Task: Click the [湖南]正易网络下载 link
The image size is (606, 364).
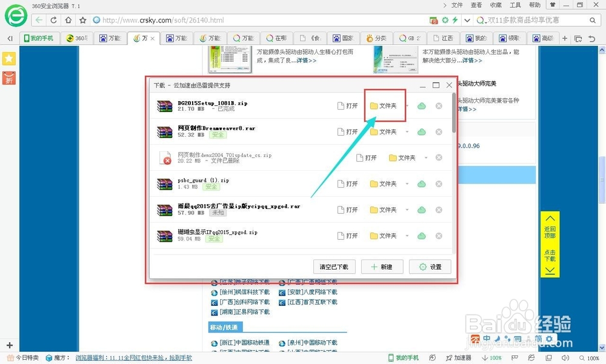Action: tap(244, 312)
